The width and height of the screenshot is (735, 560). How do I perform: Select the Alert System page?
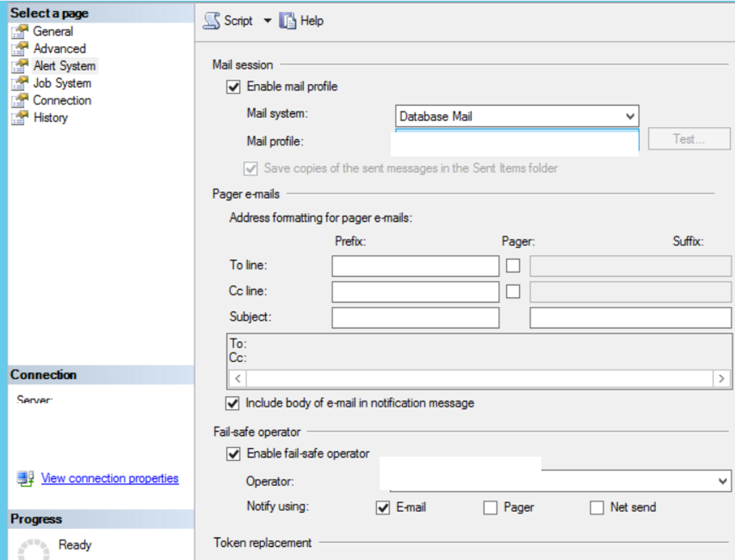tap(65, 66)
